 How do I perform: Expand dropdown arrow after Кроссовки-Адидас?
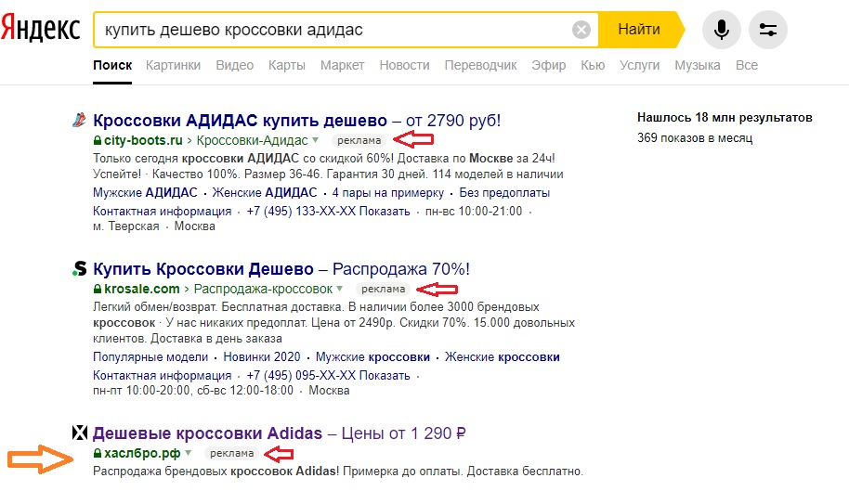tap(315, 140)
